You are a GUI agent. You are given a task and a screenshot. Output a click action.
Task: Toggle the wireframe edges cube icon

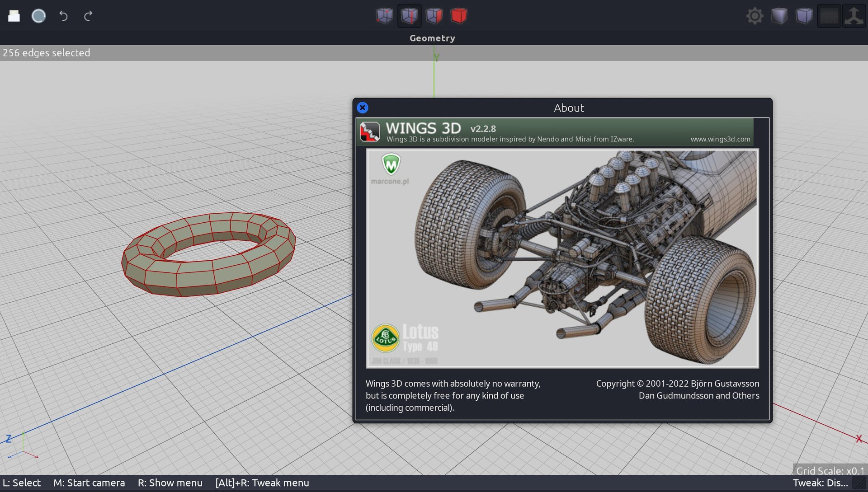coord(804,16)
